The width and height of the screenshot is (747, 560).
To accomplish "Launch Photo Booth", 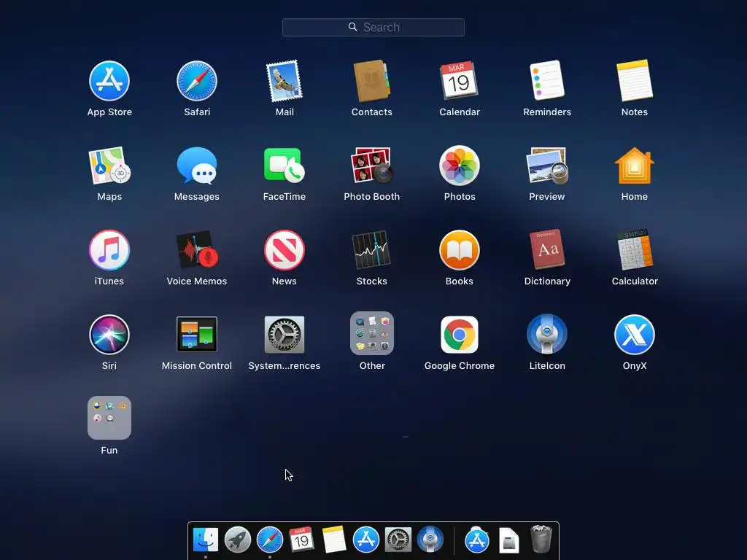I will tap(371, 166).
